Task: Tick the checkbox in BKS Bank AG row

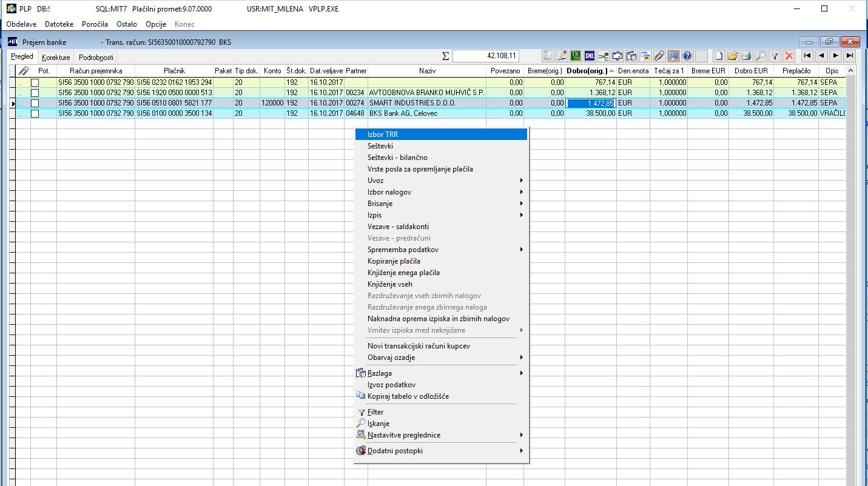Action: coord(35,113)
